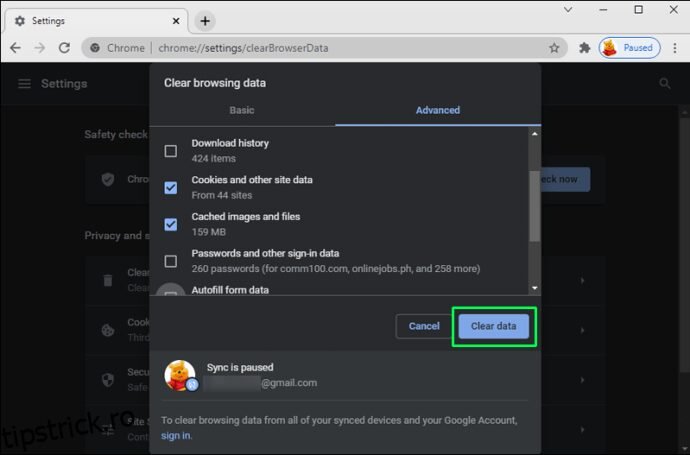Screen dimensions: 690x455
Task: Click the Paused profile avatar button
Action: (x=627, y=47)
